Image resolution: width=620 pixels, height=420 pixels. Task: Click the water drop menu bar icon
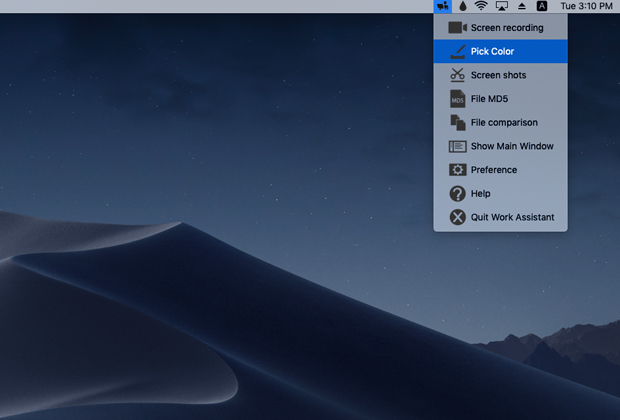tap(463, 6)
